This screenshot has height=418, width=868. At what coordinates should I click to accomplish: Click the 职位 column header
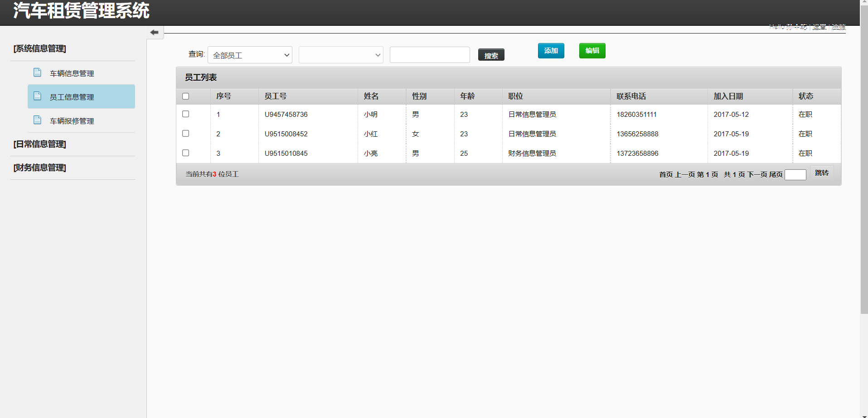pos(516,96)
